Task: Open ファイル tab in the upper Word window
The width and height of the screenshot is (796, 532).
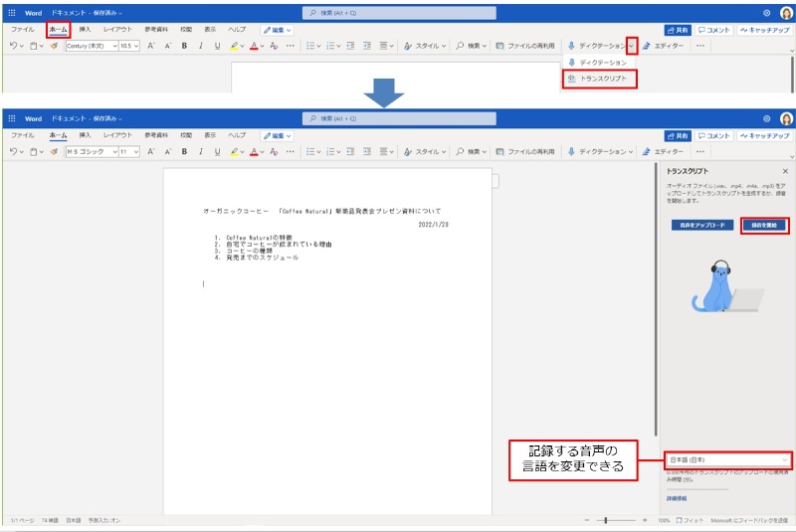Action: click(22, 30)
